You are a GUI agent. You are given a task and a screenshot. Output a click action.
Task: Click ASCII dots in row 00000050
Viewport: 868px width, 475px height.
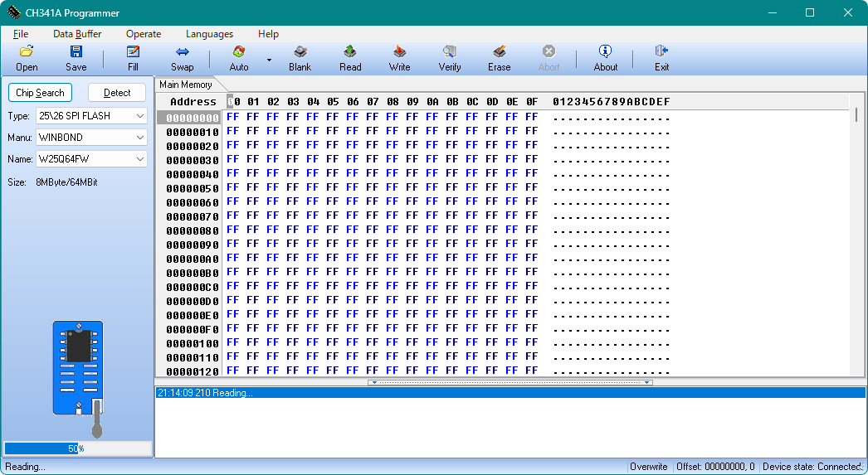pyautogui.click(x=611, y=188)
